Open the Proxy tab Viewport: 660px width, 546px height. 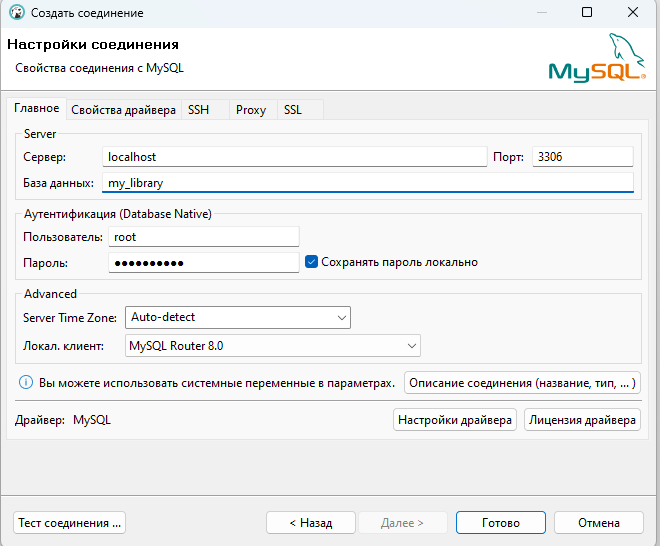(x=251, y=110)
